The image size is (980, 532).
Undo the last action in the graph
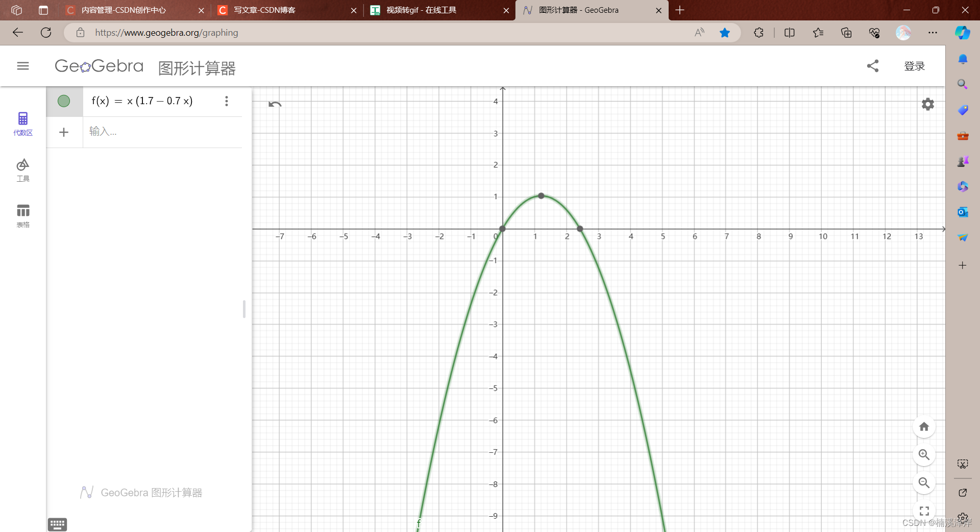tap(275, 104)
